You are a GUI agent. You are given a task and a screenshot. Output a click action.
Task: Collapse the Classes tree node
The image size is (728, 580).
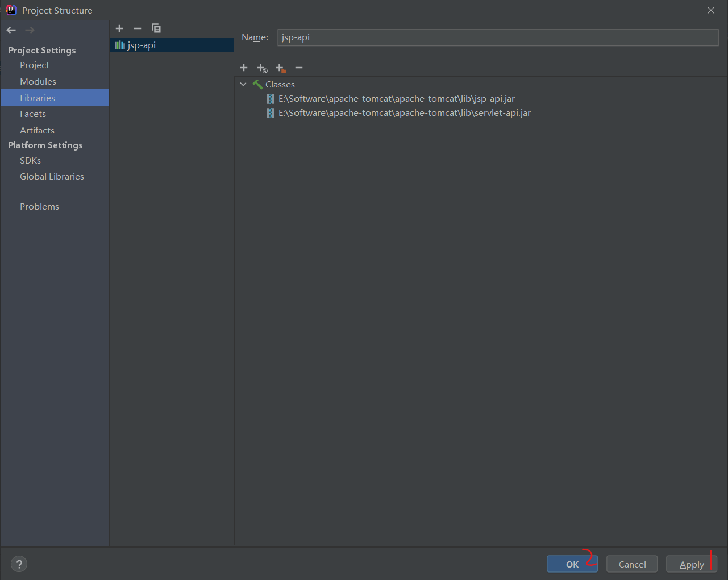pos(243,84)
